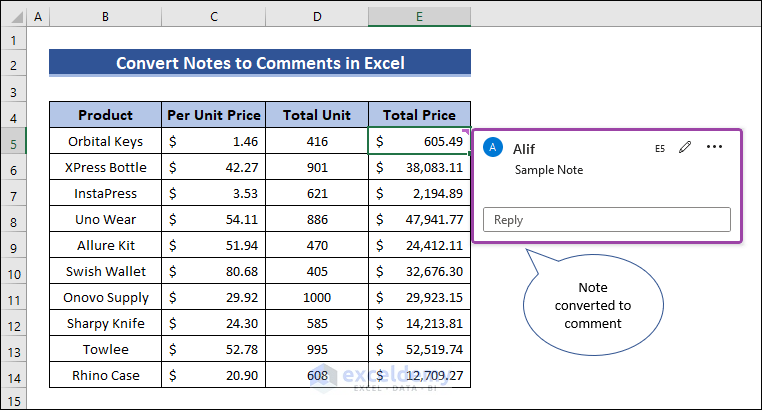Viewport: 762px width, 410px height.
Task: Click the Total Price header cell
Action: click(419, 115)
